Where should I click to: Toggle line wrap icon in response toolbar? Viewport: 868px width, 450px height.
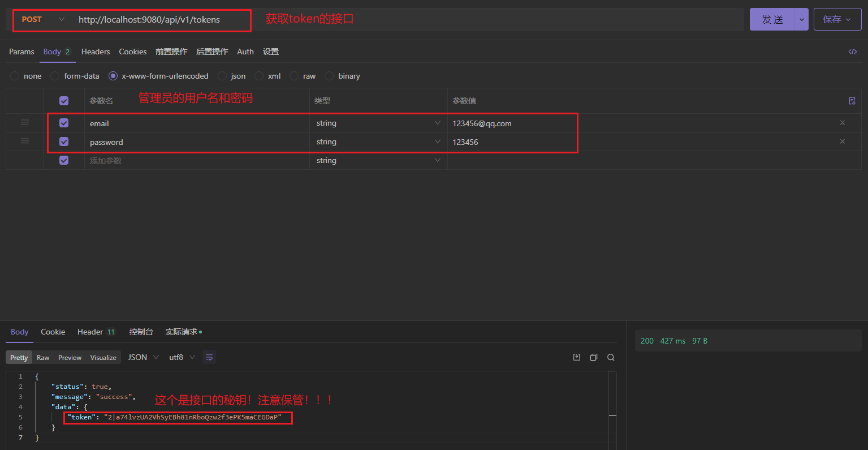209,357
